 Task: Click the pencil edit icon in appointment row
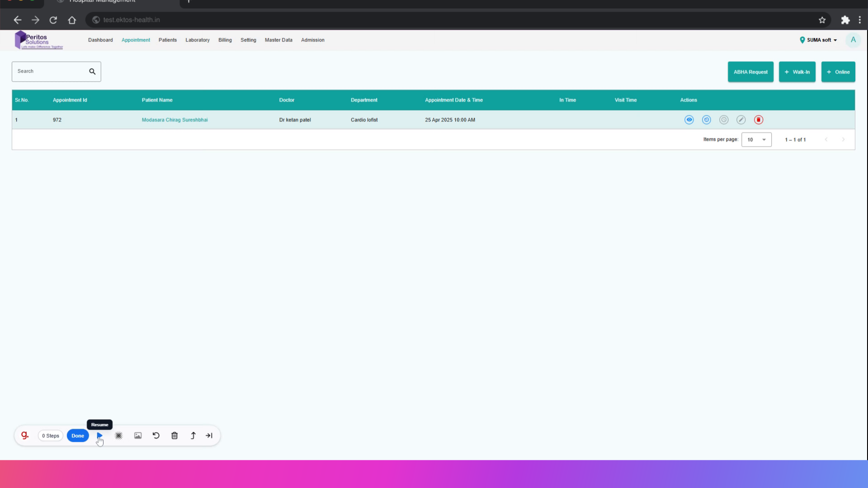point(741,120)
